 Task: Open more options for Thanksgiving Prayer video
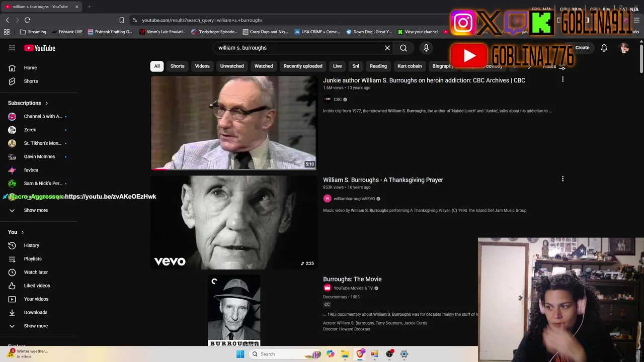[x=562, y=179]
